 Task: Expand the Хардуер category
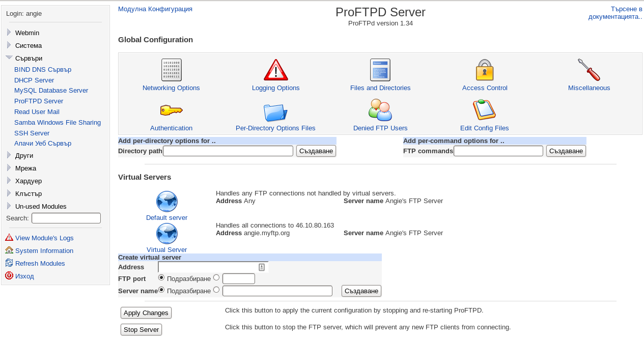click(x=9, y=180)
